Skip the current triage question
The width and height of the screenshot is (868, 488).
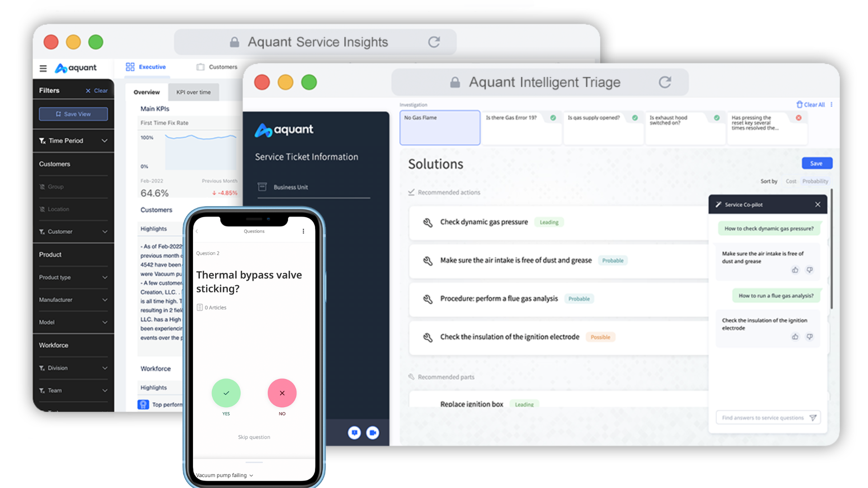click(253, 437)
